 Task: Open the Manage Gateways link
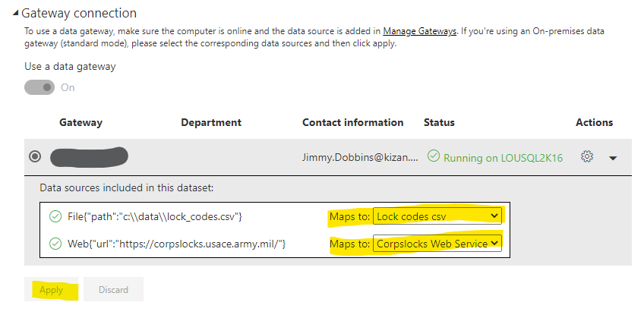coord(420,31)
